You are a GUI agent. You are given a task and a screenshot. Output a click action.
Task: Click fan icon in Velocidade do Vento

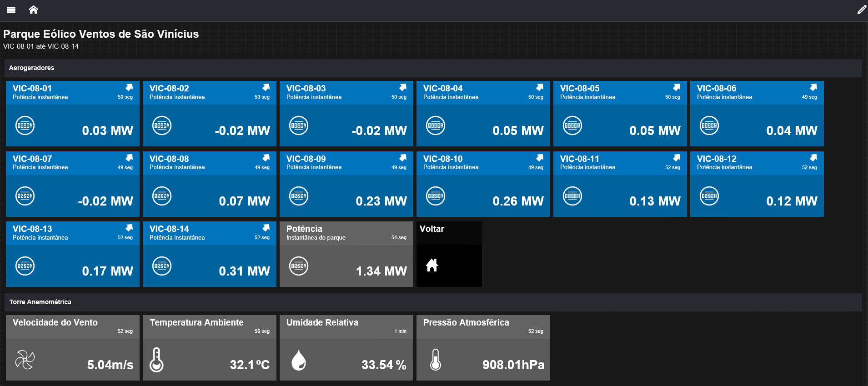[25, 360]
